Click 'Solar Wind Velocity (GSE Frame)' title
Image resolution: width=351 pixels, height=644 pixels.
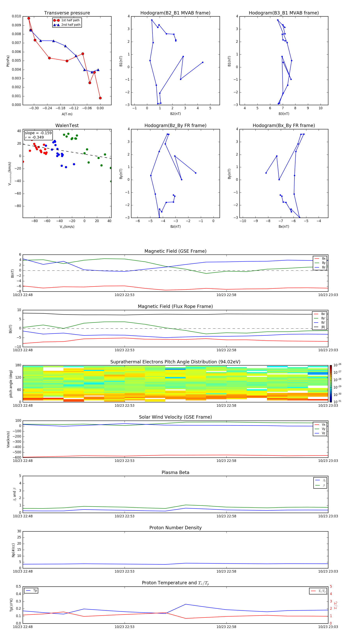(175, 417)
